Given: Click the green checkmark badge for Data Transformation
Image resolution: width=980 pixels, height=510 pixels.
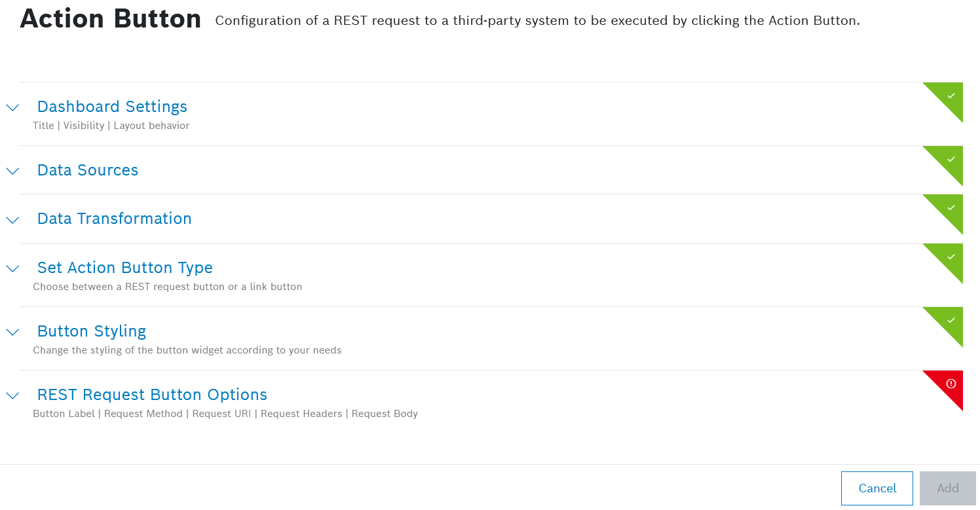Looking at the screenshot, I should [951, 208].
